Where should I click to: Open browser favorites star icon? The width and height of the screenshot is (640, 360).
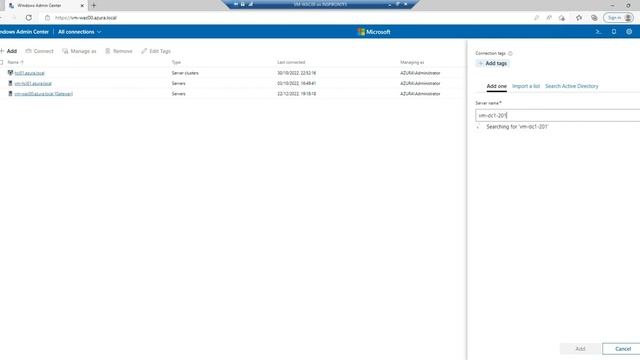coord(579,18)
